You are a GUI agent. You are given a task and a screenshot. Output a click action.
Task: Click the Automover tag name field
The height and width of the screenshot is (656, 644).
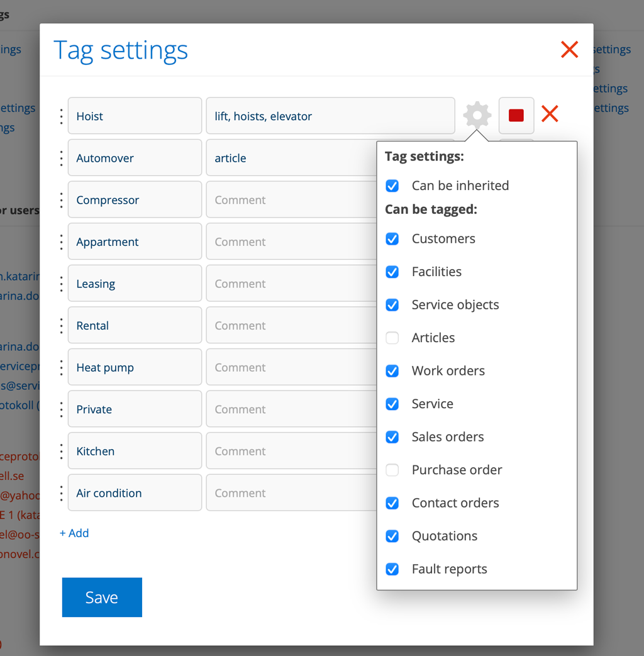coord(135,158)
